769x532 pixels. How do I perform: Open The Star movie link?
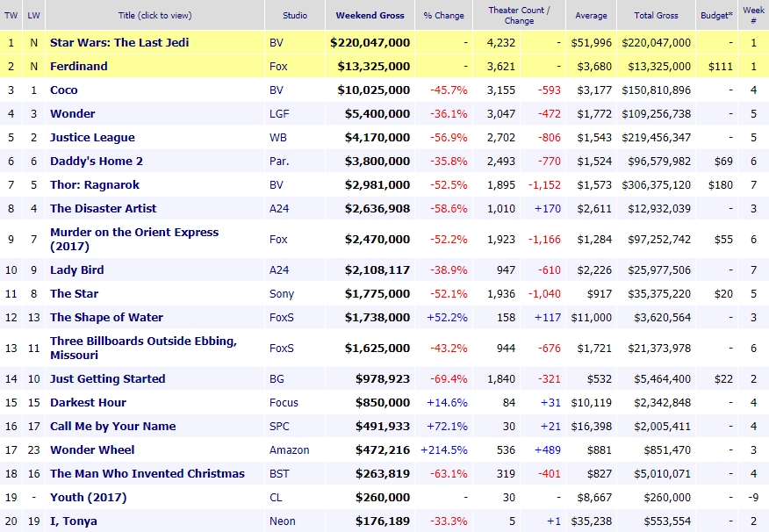point(74,294)
